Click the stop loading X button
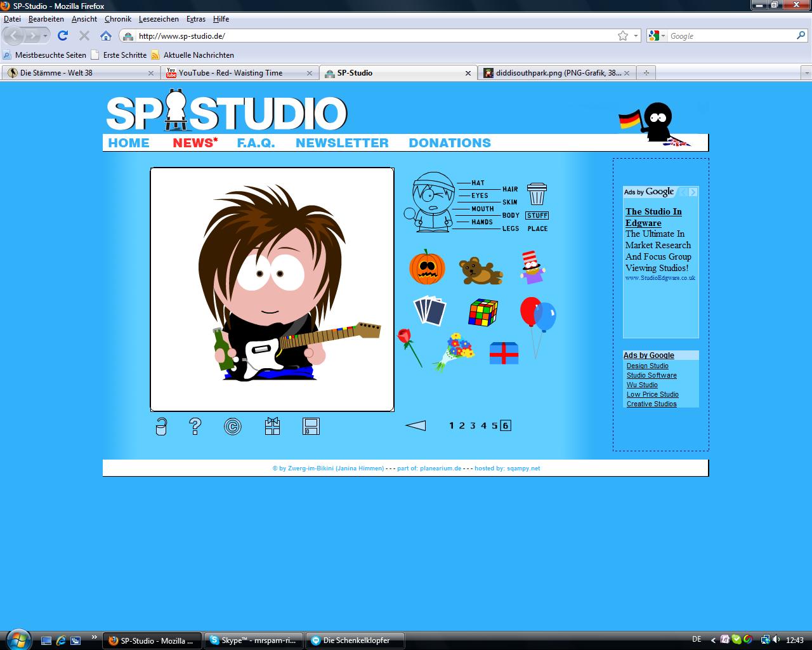 click(84, 36)
